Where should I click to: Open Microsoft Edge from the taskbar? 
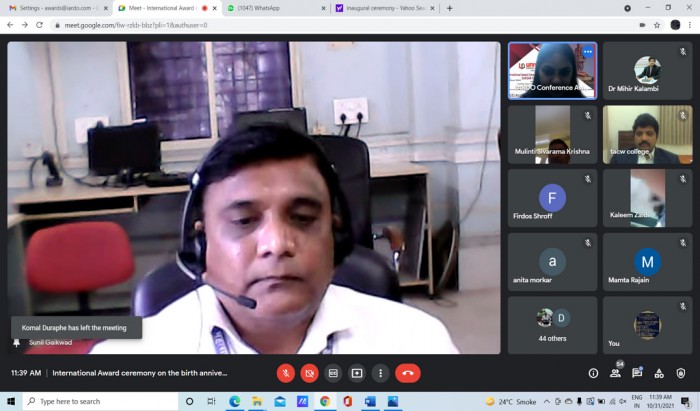[234, 402]
